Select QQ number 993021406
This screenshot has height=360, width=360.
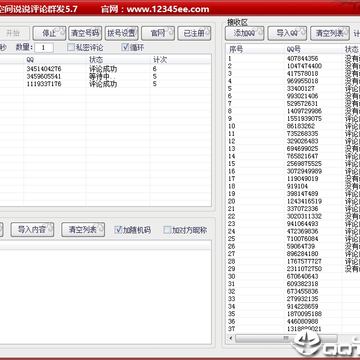[x=302, y=96]
